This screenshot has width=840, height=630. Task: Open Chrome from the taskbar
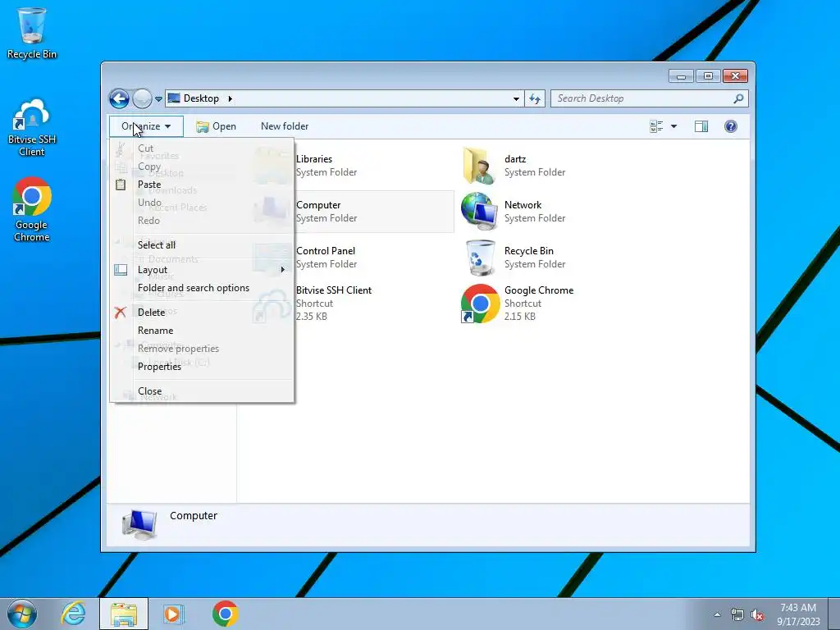(225, 614)
